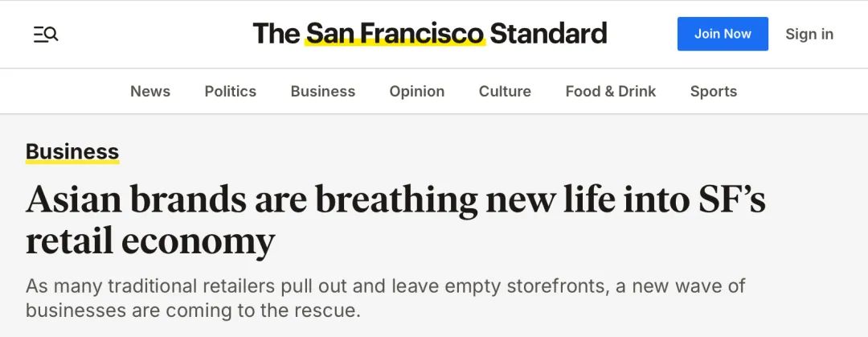This screenshot has width=868, height=337.
Task: Open the Politics section
Action: tap(231, 91)
